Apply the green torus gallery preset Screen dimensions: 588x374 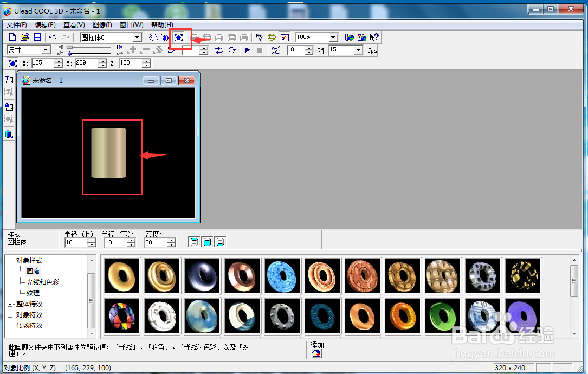point(443,315)
